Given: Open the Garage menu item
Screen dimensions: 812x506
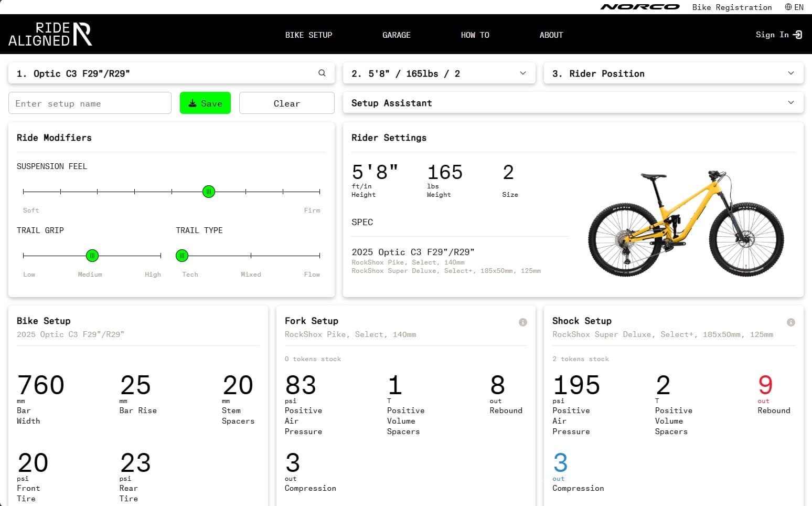Looking at the screenshot, I should point(396,35).
